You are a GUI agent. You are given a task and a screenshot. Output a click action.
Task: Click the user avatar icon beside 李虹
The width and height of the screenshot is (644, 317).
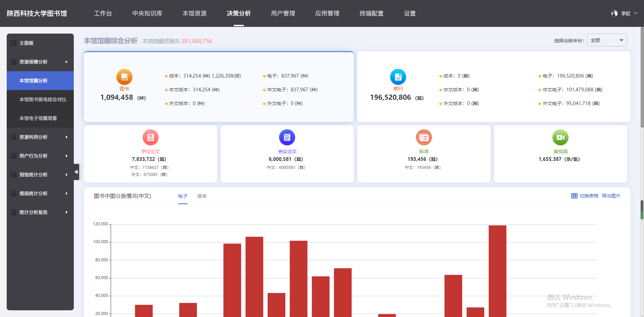click(614, 13)
